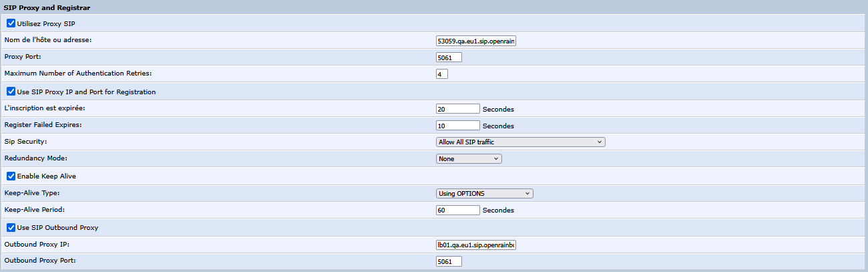Uncheck the Utilisez Proxy SIP checkbox

(11, 23)
